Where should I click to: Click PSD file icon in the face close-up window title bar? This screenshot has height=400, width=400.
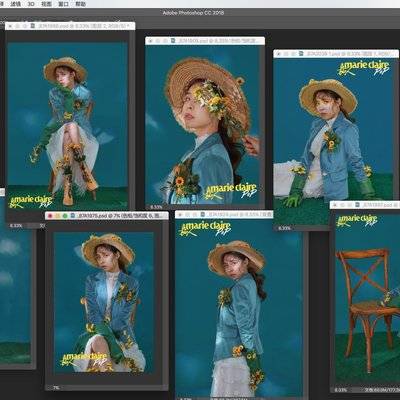[173, 41]
